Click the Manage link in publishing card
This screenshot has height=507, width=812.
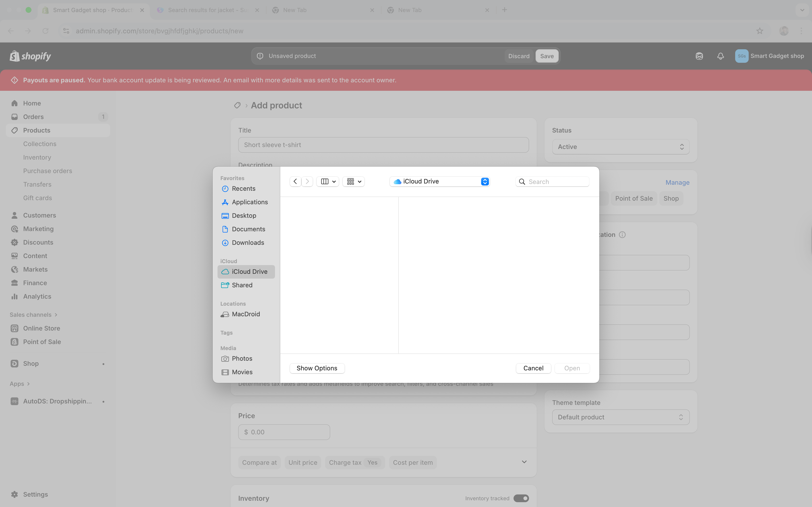(677, 183)
